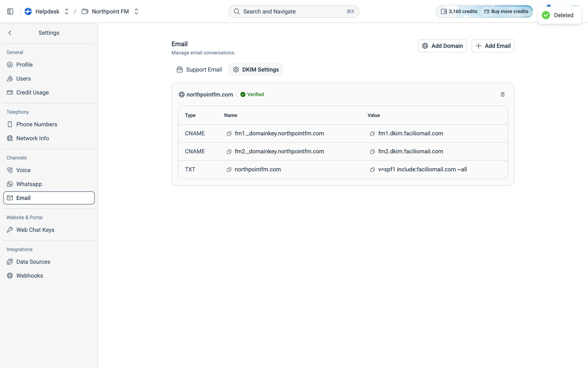Click the Add Email button
The image size is (588, 368).
pyautogui.click(x=493, y=46)
